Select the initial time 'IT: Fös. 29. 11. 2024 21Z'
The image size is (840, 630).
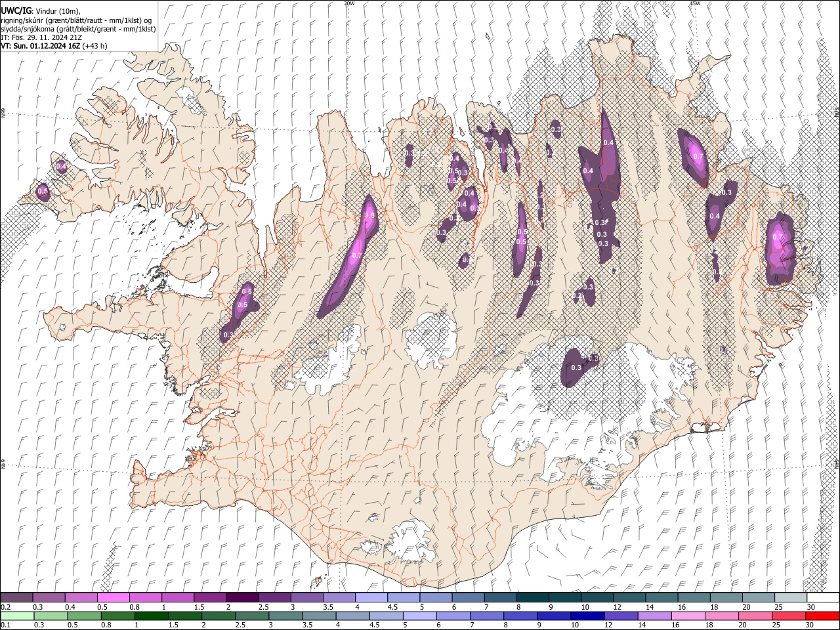click(41, 37)
